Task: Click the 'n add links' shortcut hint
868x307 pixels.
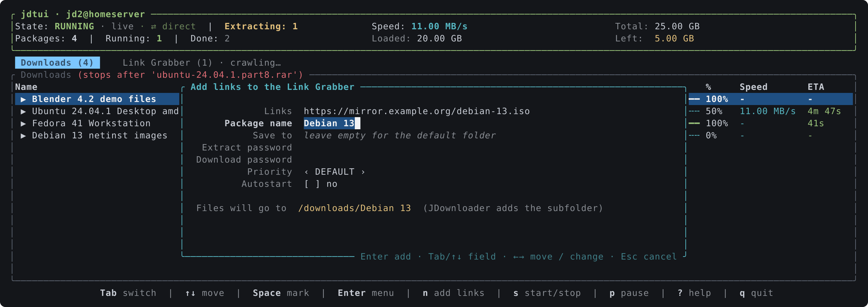Action: point(454,293)
